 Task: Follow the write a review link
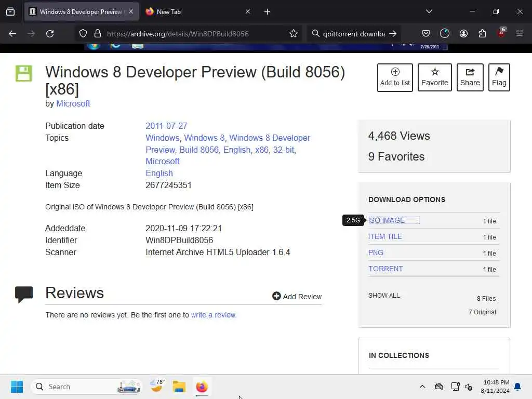214,315
